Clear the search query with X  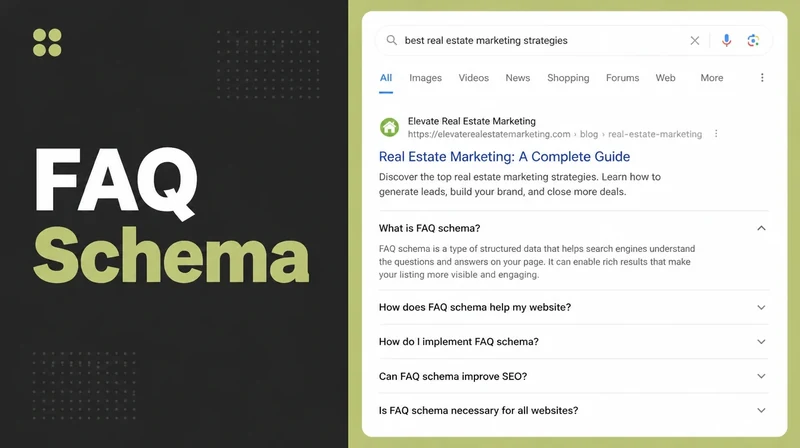694,40
